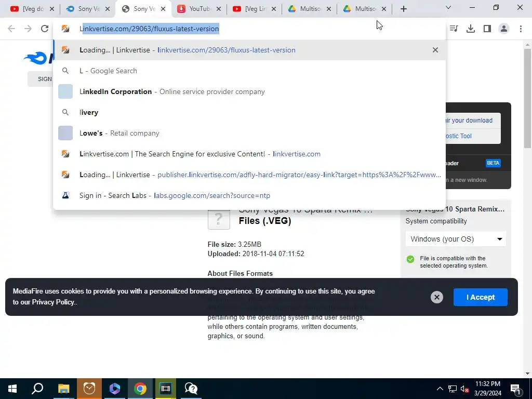
Task: Select the publisher.linkvertise.com suggestion
Action: coord(249,175)
